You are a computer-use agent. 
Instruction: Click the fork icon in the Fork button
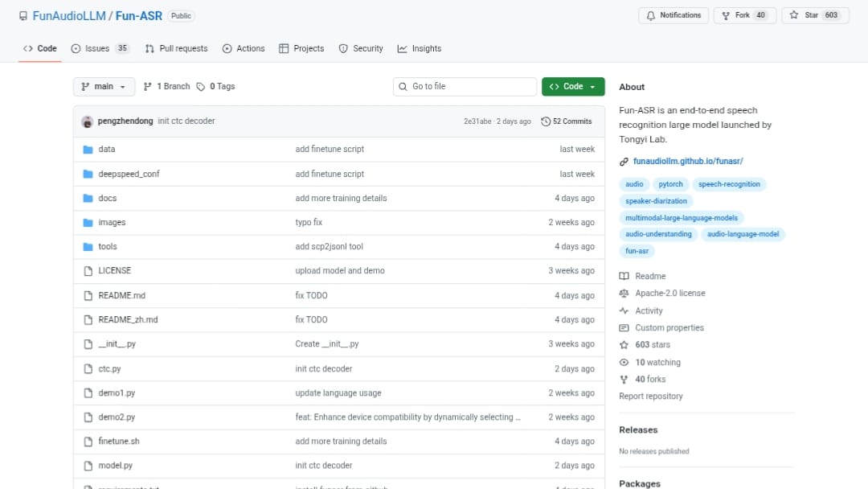tap(726, 15)
